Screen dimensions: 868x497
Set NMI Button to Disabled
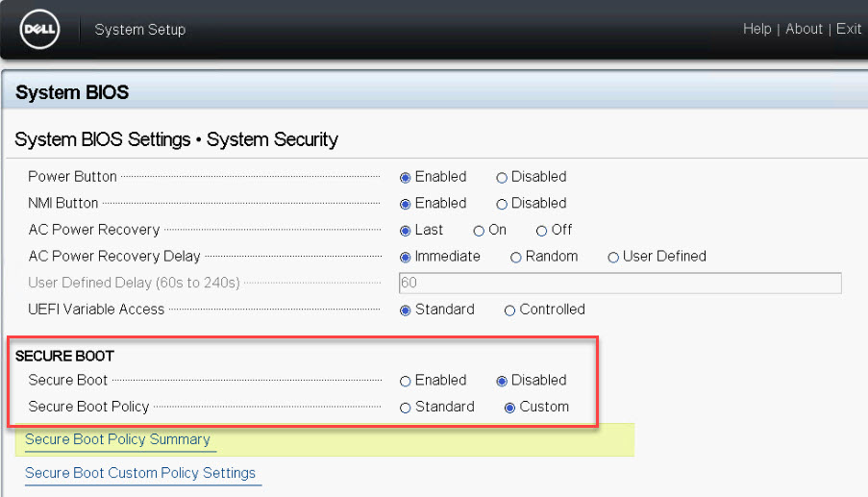[x=502, y=204]
